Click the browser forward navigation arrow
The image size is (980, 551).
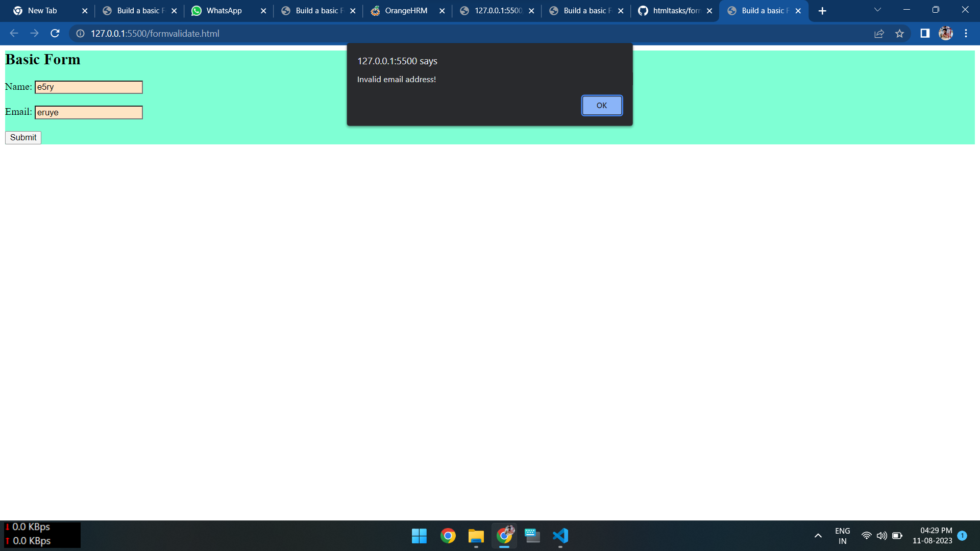(x=34, y=33)
